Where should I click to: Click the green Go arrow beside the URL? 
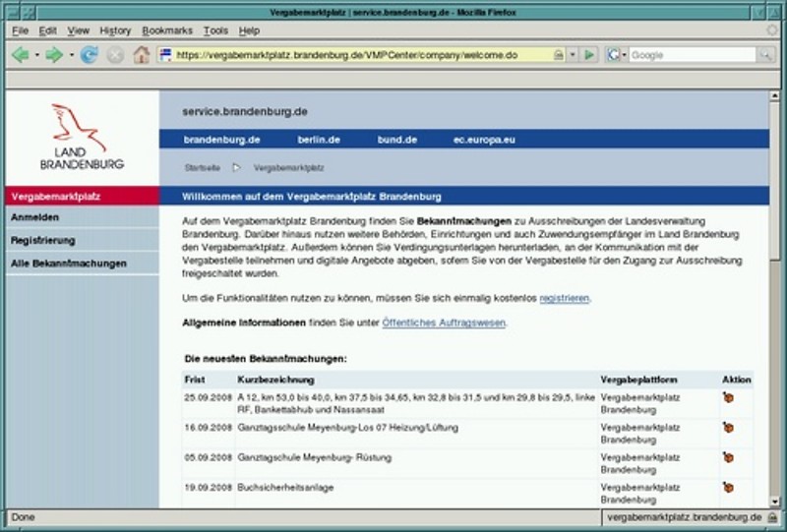pyautogui.click(x=589, y=55)
